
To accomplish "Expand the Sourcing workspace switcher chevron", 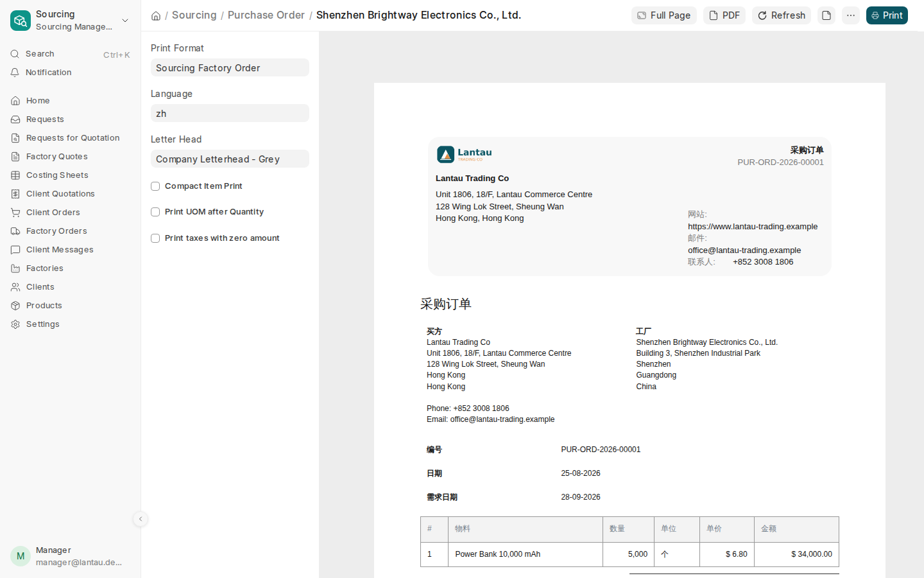I will coord(125,21).
